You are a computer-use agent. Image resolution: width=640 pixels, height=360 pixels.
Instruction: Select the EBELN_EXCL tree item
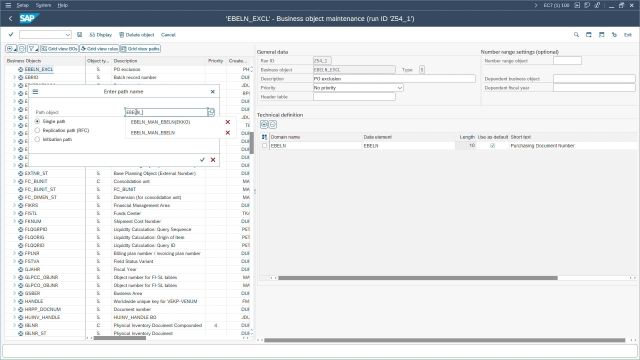click(39, 69)
